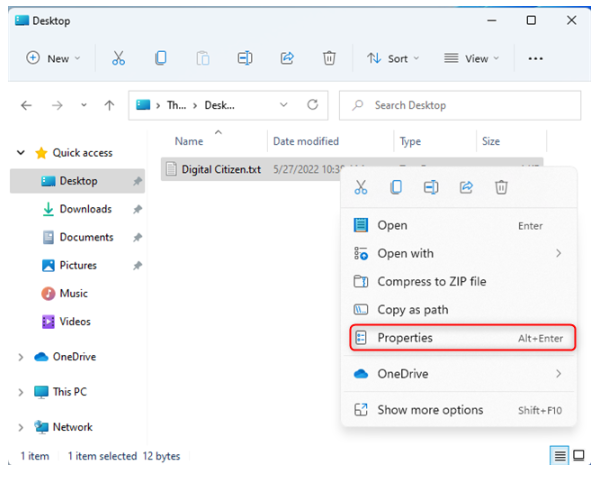Go up one folder level arrow
The height and width of the screenshot is (481, 600).
[109, 105]
